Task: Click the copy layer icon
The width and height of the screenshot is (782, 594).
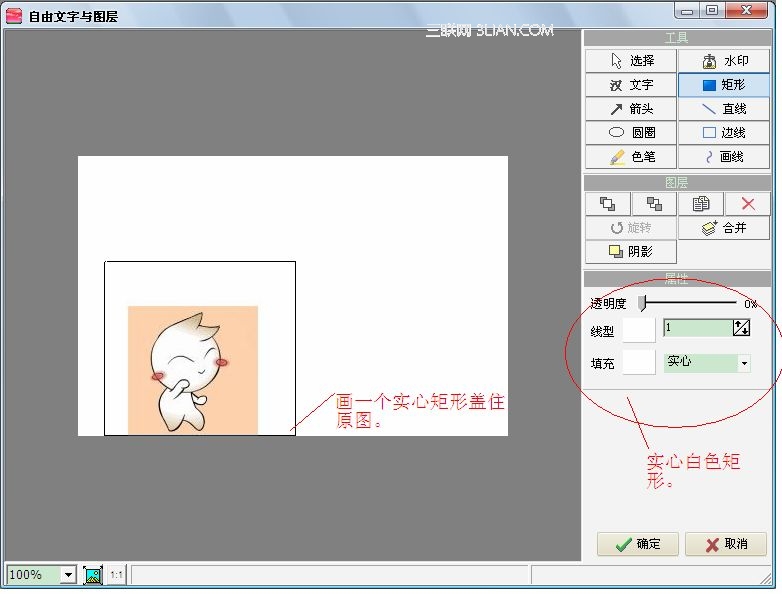Action: click(701, 203)
